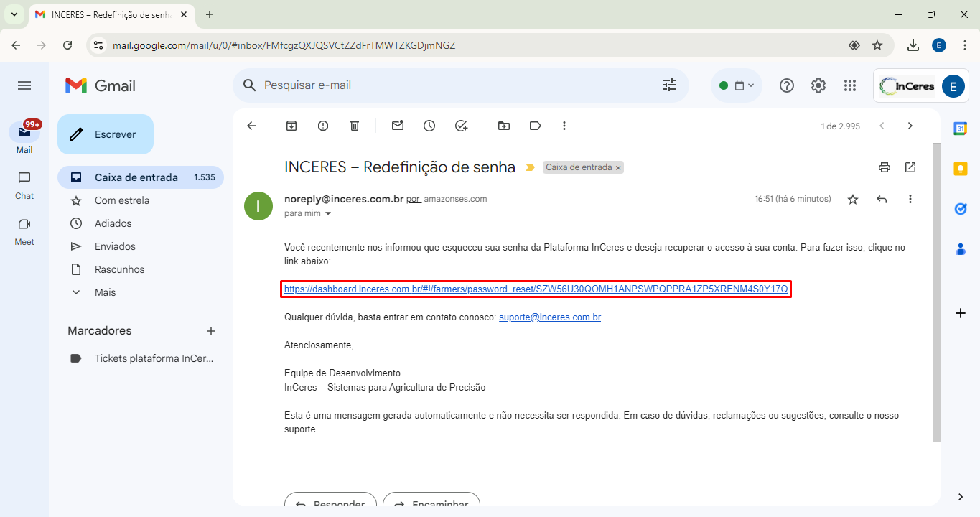Open Chrome three-dot menu
This screenshot has width=980, height=517.
pos(965,45)
